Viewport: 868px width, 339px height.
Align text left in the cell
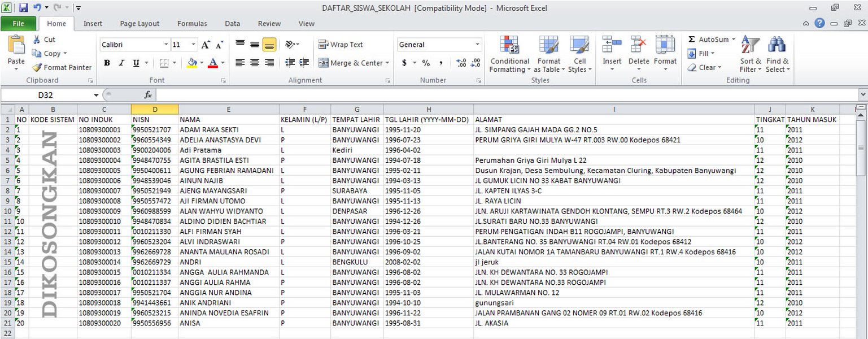[x=240, y=63]
